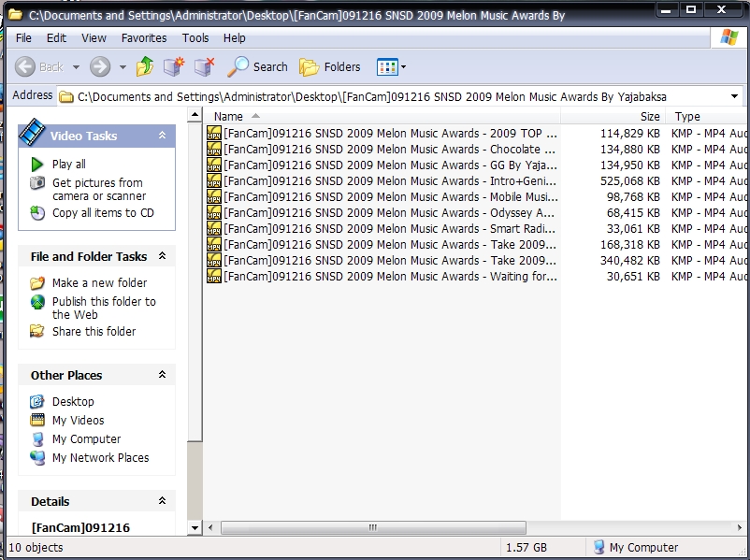
Task: Open the Views dropdown arrow
Action: pyautogui.click(x=403, y=67)
